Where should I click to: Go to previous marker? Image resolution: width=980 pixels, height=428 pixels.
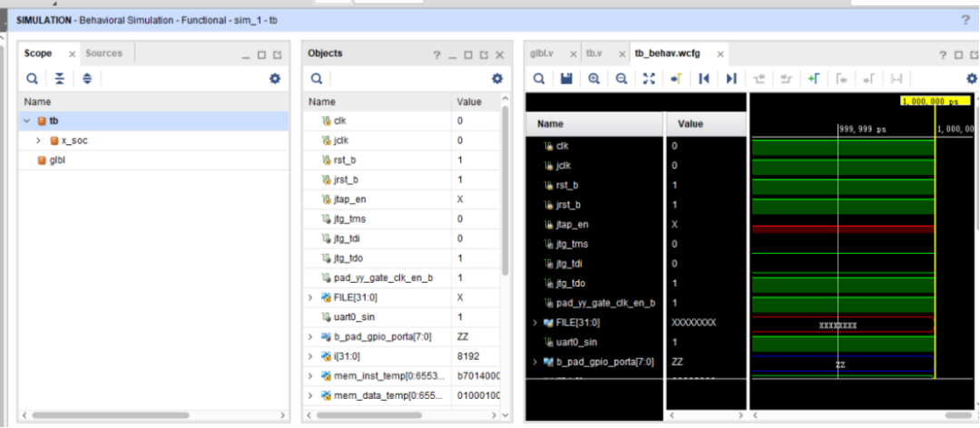[842, 78]
